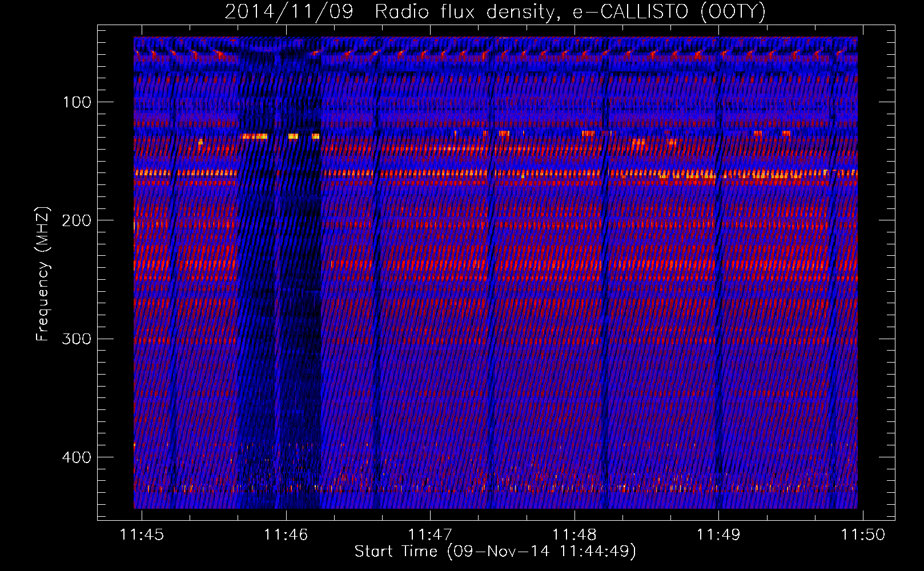The image size is (924, 571).
Task: Click the 'Start Time (09-Nov-14 11:44:49)' label
Action: coord(495,552)
